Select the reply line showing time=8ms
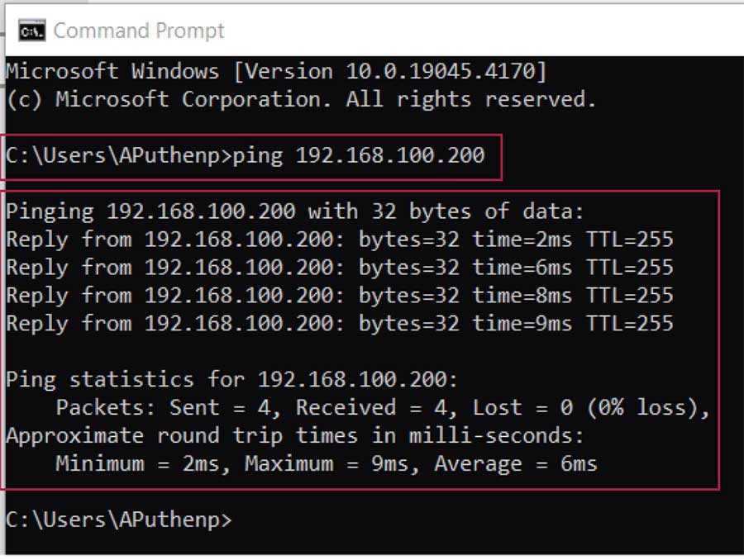The width and height of the screenshot is (744, 560). click(339, 296)
